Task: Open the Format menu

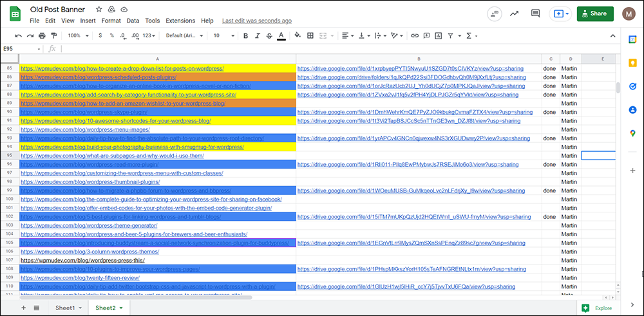Action: (x=111, y=21)
